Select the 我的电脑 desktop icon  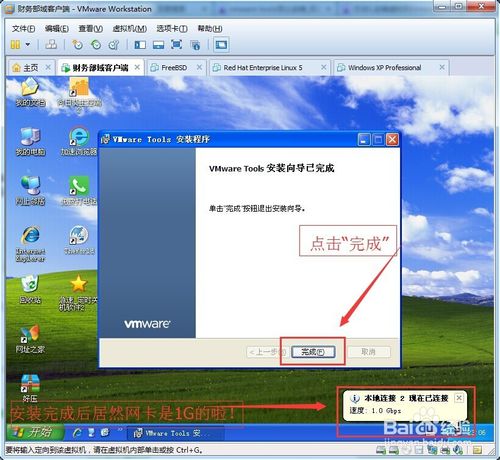[30, 142]
